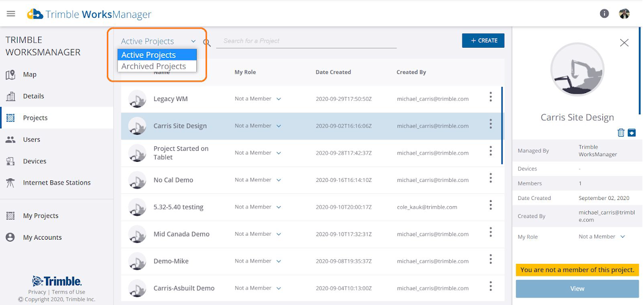The width and height of the screenshot is (644, 305).
Task: Open kebab menu for No Cal Demo
Action: click(x=491, y=178)
